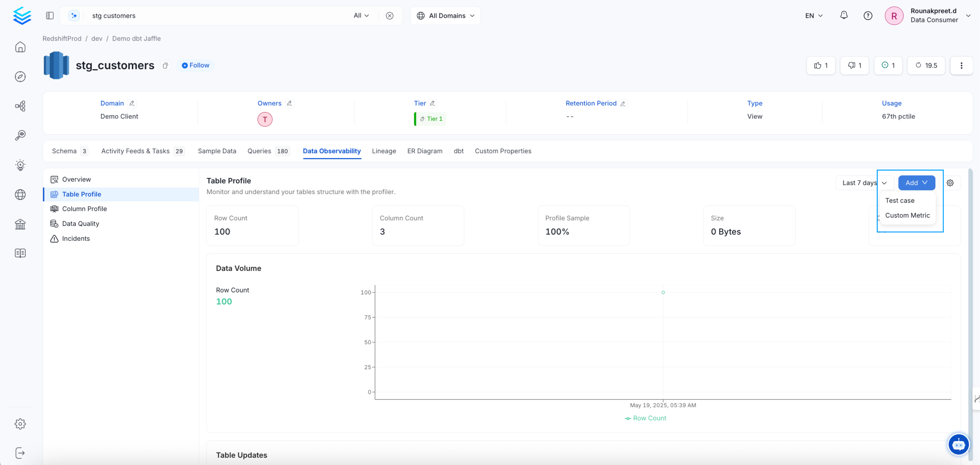Edit the Tier pencil icon
Viewport: 980px width, 465px height.
[x=433, y=103]
